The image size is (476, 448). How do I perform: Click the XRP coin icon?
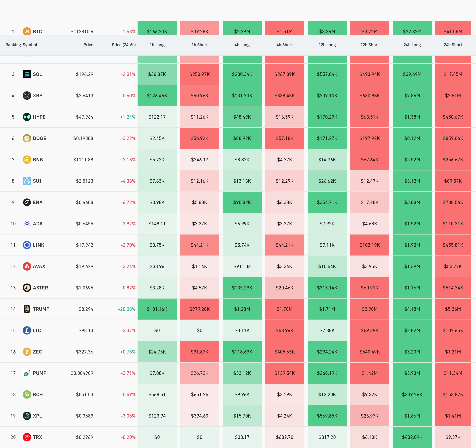pyautogui.click(x=27, y=96)
